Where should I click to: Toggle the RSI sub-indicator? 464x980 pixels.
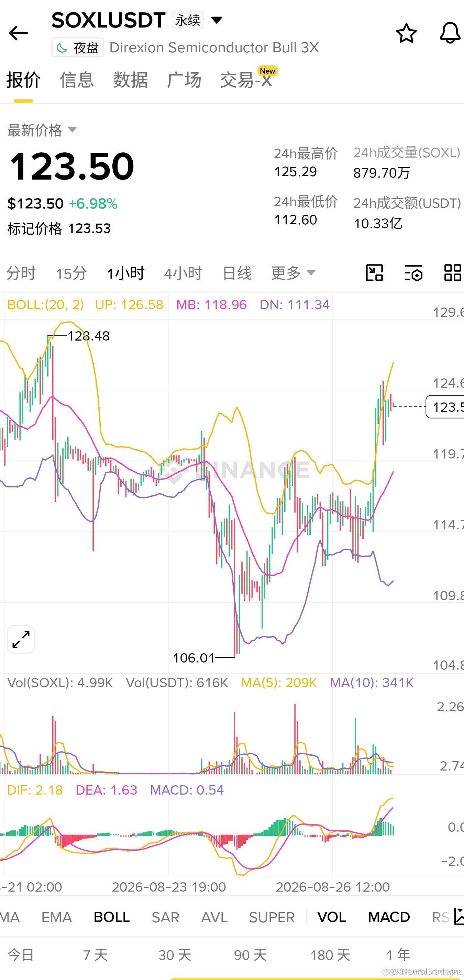point(441,917)
